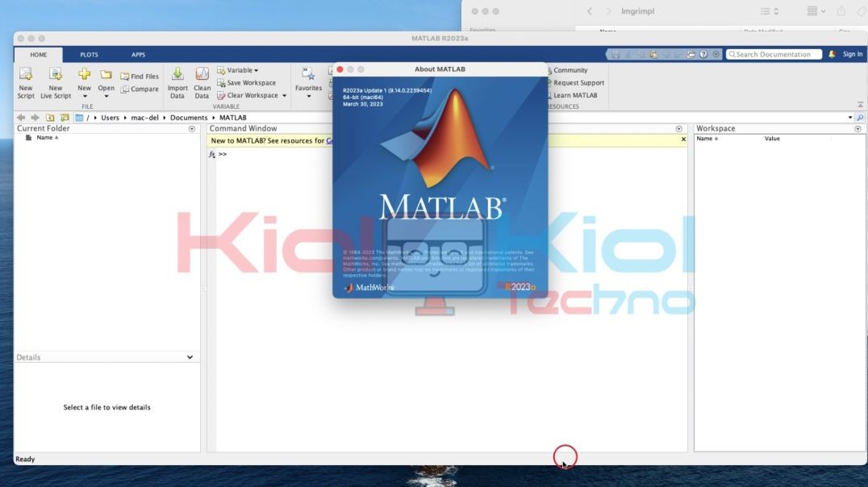
Task: Switch to the HOME tab
Action: coord(38,55)
